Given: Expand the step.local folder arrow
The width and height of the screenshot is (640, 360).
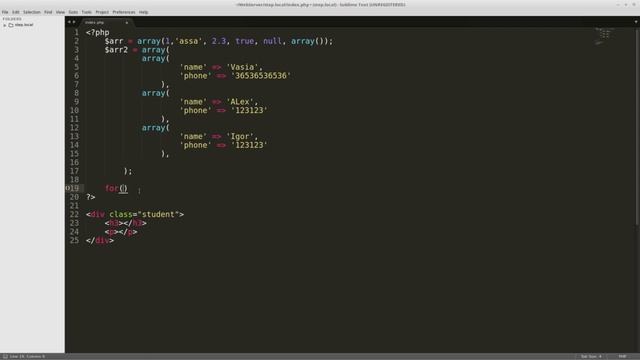Looking at the screenshot, I should tap(4, 25).
